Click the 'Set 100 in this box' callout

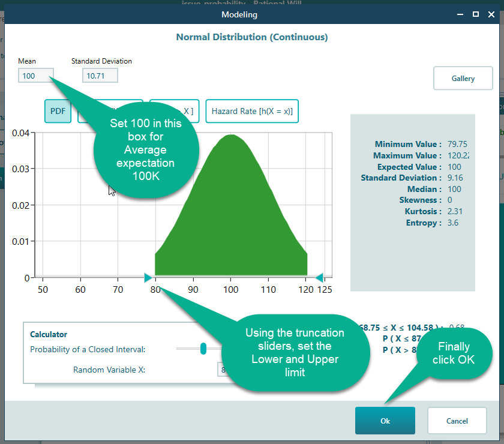(x=145, y=150)
